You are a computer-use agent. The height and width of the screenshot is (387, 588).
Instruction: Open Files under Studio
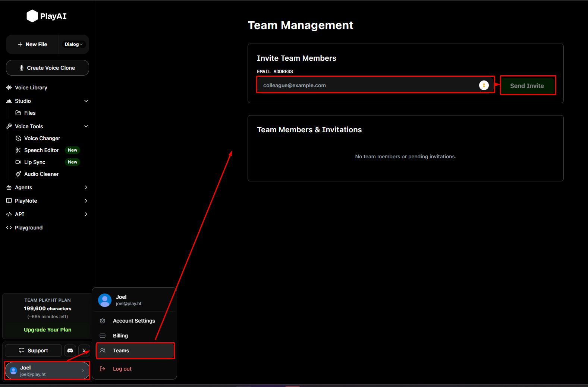click(30, 113)
